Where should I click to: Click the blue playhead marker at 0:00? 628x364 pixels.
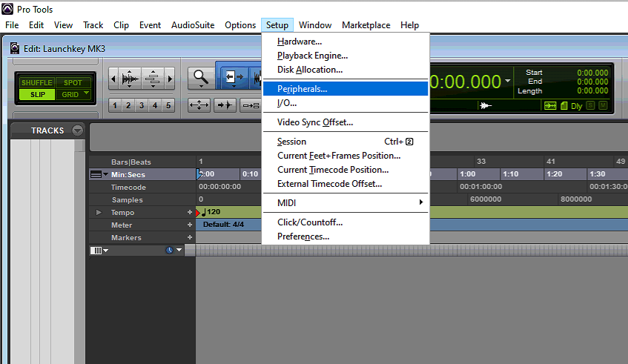(x=199, y=174)
